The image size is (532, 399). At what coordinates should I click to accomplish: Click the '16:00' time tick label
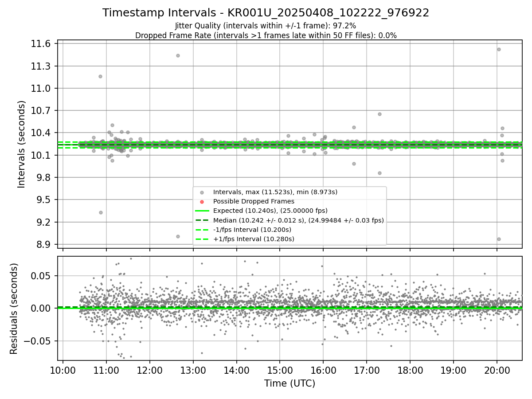323,370
